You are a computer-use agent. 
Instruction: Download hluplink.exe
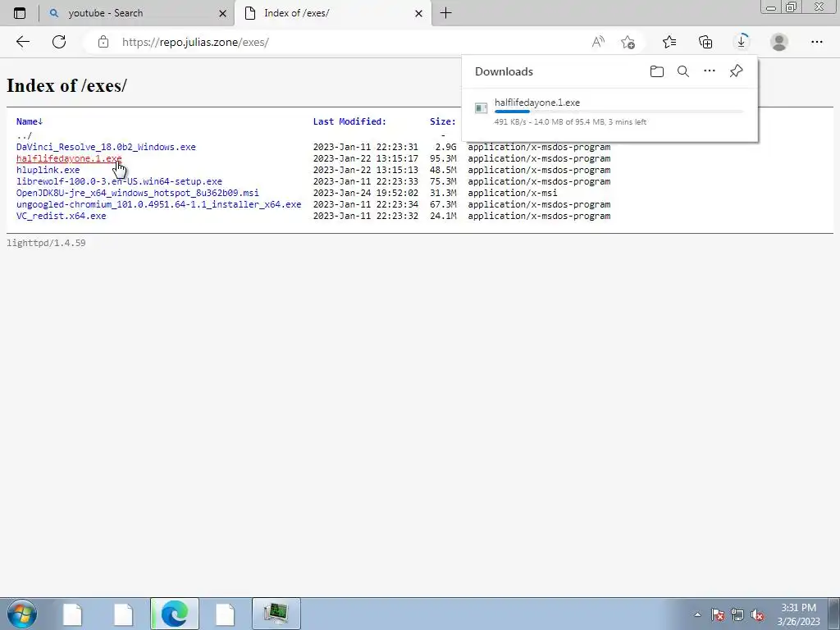tap(48, 170)
